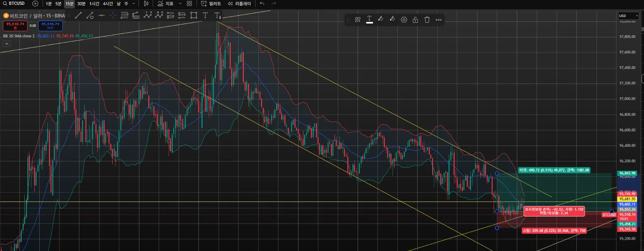Open drawing templates in floating toolbar

(x=358, y=19)
